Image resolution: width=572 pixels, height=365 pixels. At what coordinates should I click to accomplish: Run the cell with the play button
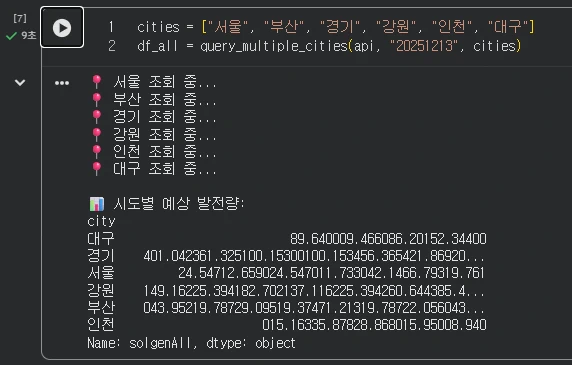(x=62, y=28)
